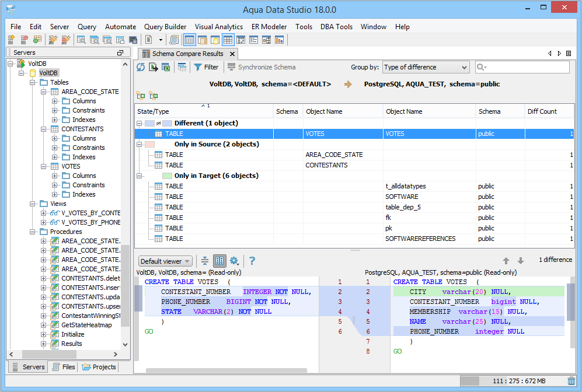Open the Query Builder menu

165,27
